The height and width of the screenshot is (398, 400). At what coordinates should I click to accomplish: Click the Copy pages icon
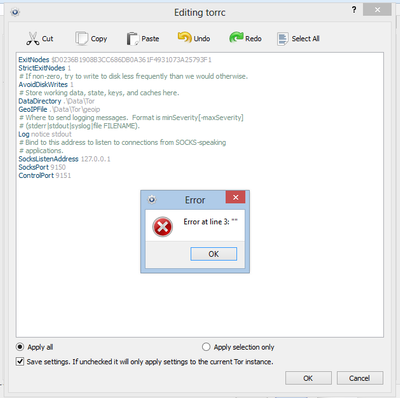[81, 38]
